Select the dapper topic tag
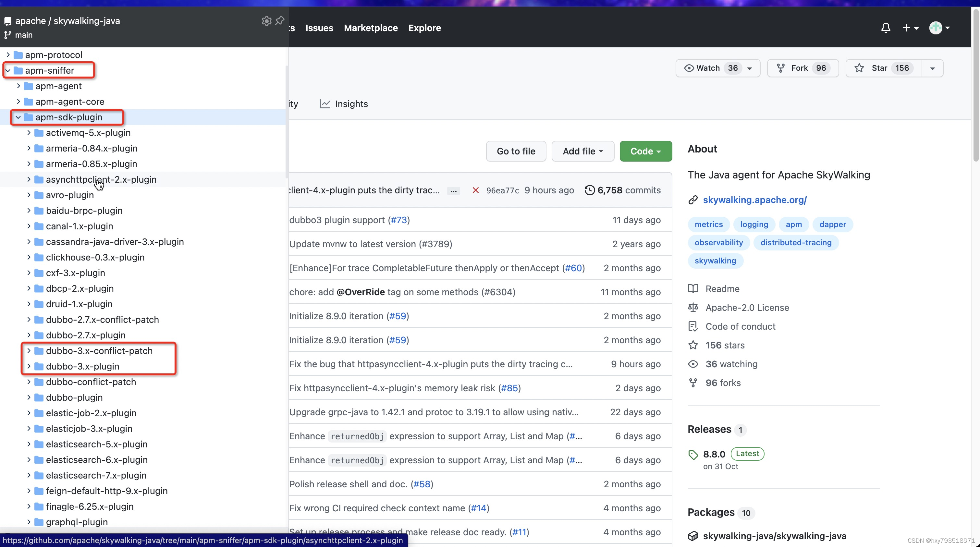980x547 pixels. click(x=832, y=225)
